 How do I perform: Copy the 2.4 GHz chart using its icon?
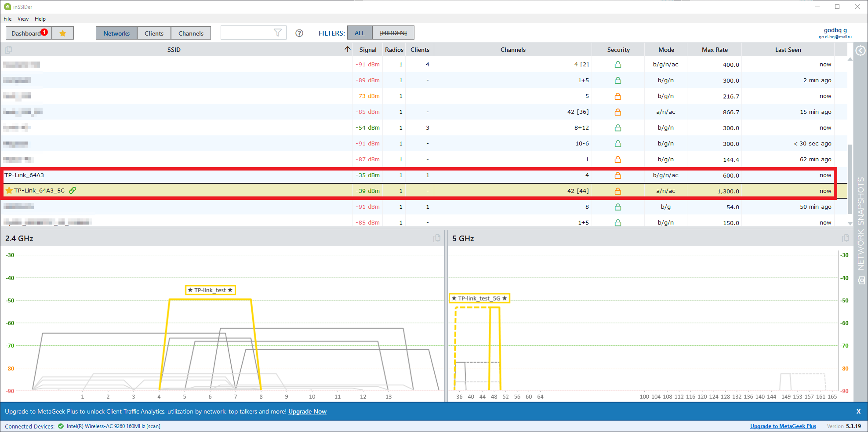point(437,238)
